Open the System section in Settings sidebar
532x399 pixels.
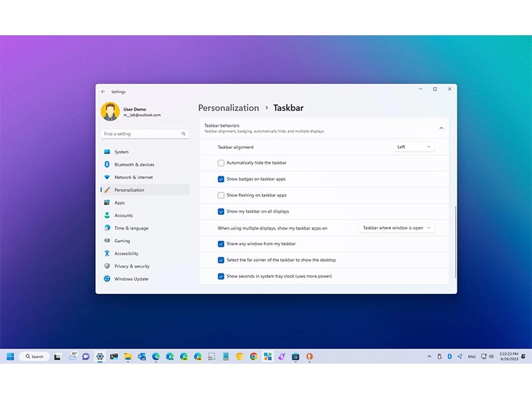coord(122,152)
